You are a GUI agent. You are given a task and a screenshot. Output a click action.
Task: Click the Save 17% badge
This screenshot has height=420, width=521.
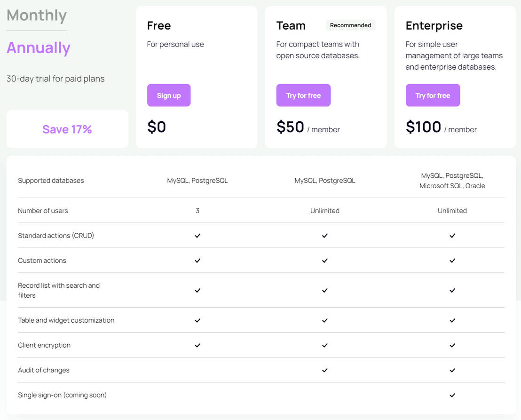pyautogui.click(x=67, y=128)
